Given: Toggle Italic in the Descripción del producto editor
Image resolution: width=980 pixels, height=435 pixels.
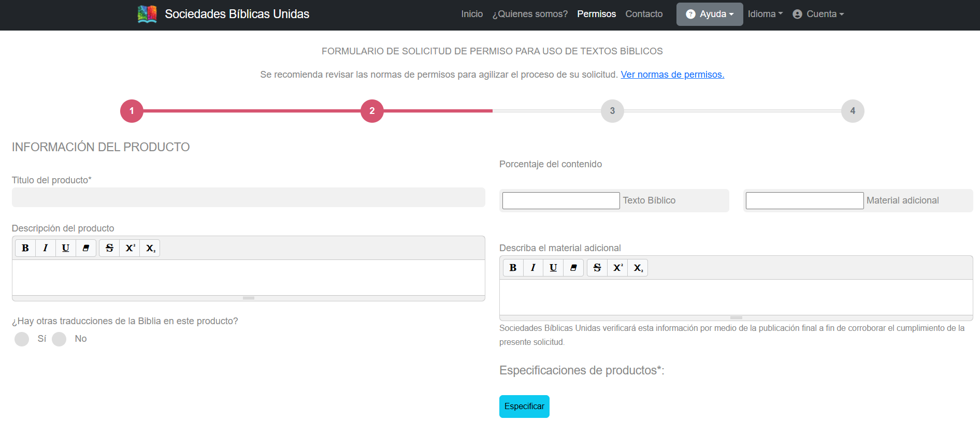Looking at the screenshot, I should 46,248.
